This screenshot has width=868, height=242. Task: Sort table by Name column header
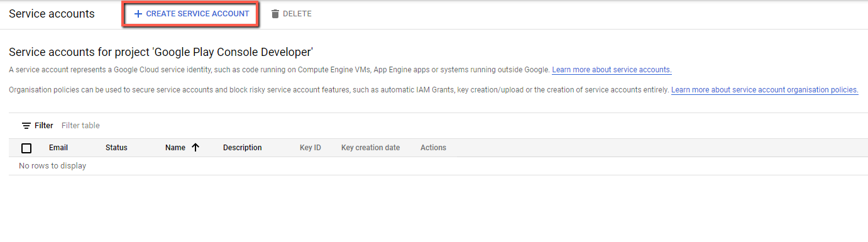(175, 148)
